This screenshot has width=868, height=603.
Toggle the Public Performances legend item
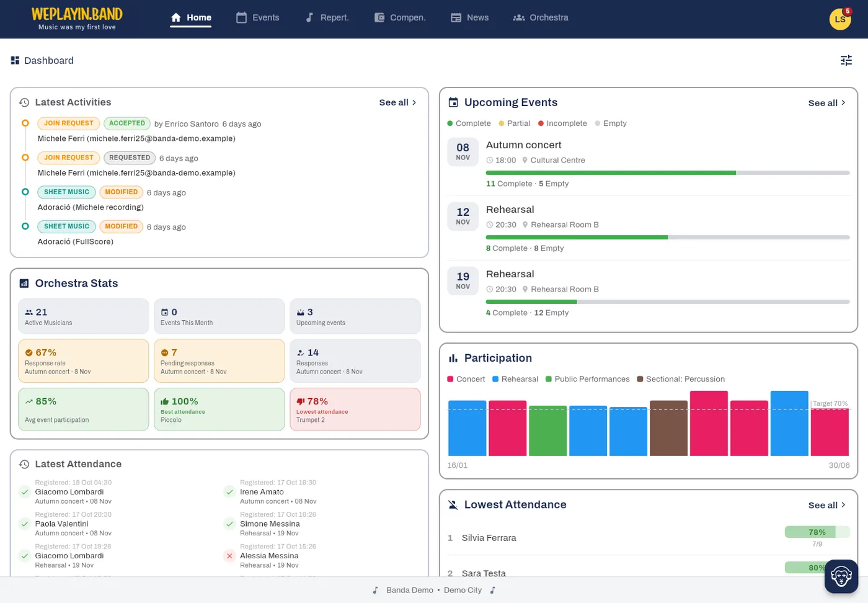pos(588,379)
